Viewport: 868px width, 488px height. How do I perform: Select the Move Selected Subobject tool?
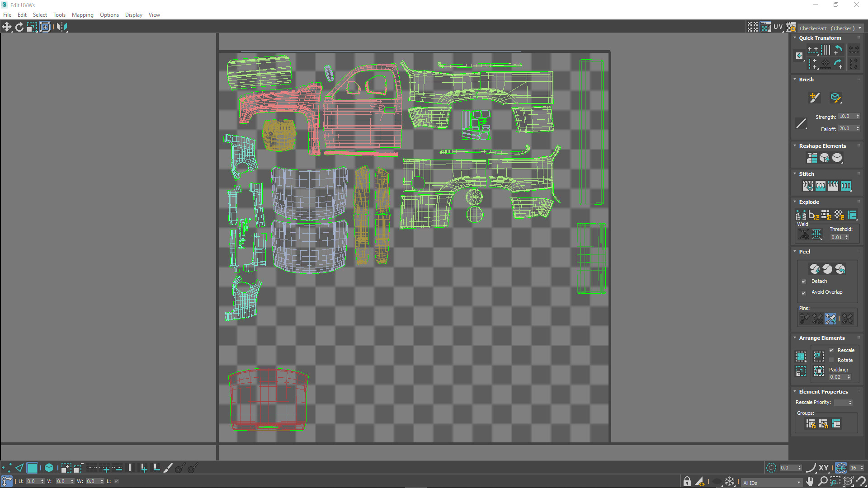[7, 27]
